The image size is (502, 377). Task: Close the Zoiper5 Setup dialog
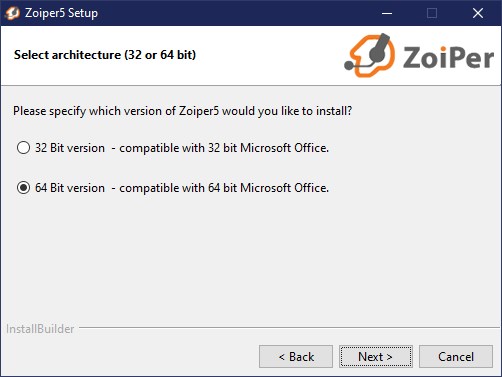[478, 13]
